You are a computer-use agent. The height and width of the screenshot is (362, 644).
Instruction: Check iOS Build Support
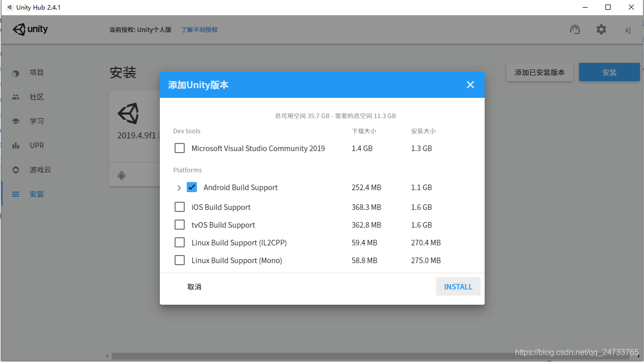coord(180,207)
